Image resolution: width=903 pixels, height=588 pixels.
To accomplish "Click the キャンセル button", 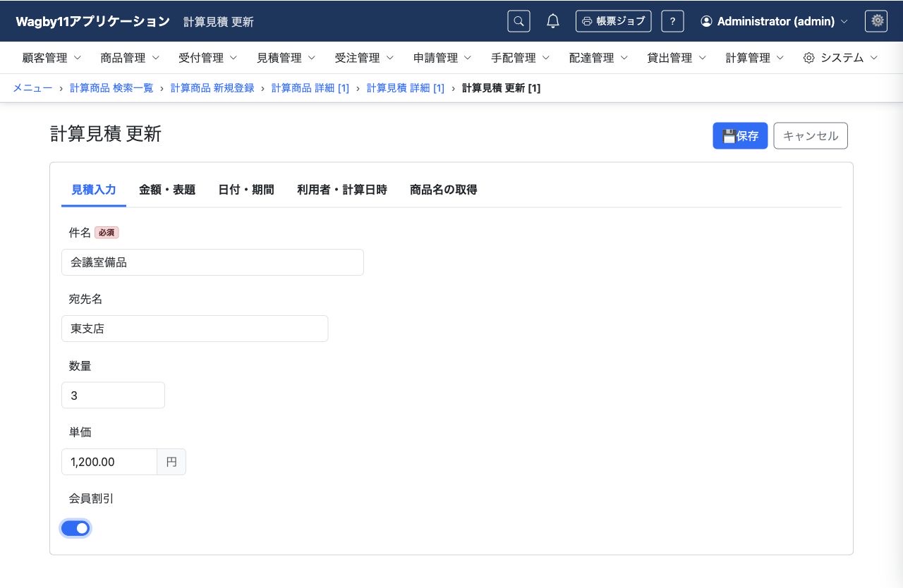I will point(811,136).
